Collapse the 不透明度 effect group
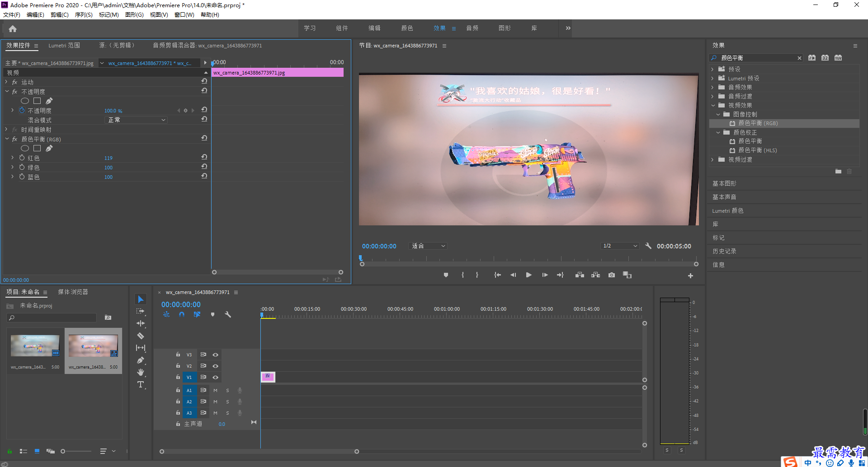 pyautogui.click(x=7, y=92)
